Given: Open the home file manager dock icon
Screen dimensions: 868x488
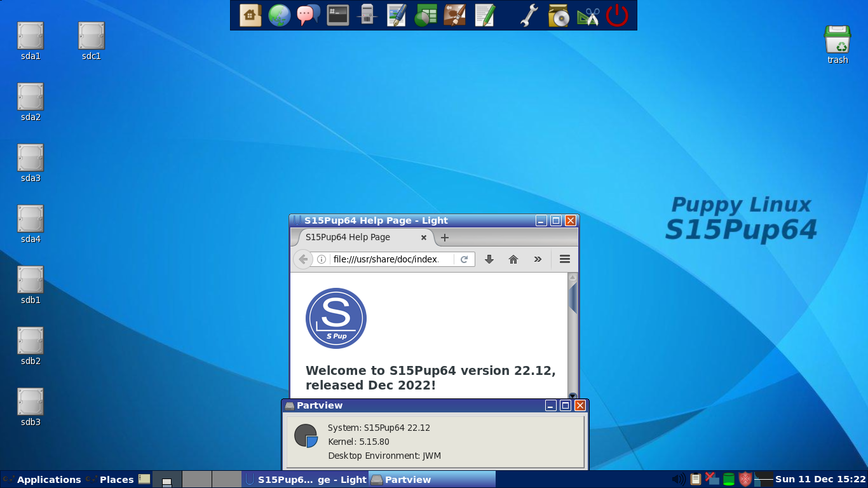Looking at the screenshot, I should click(x=250, y=15).
